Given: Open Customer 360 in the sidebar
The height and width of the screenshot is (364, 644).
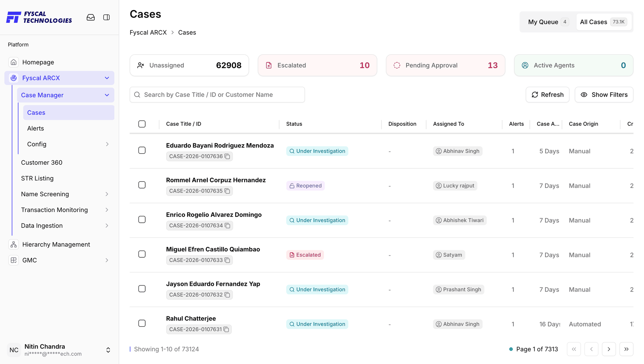Looking at the screenshot, I should point(42,162).
